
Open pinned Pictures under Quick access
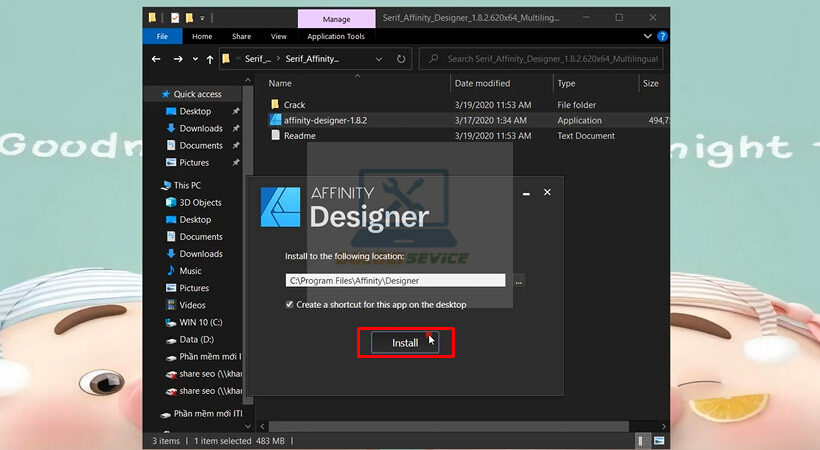point(194,163)
